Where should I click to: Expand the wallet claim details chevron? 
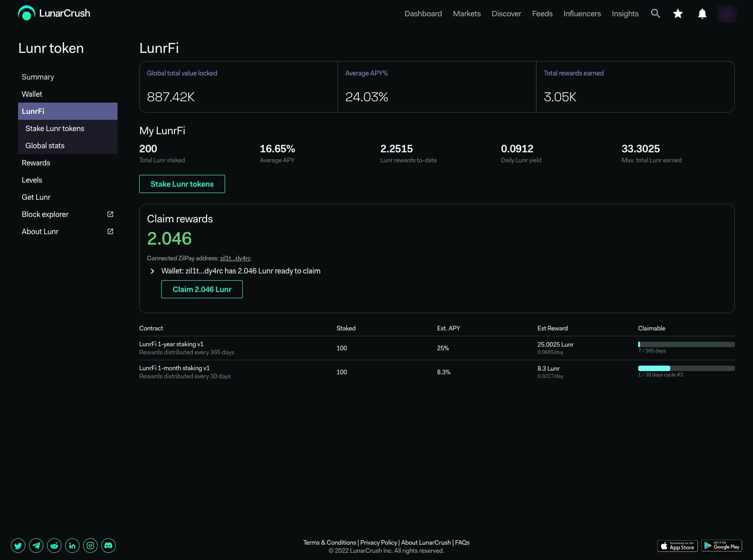152,271
